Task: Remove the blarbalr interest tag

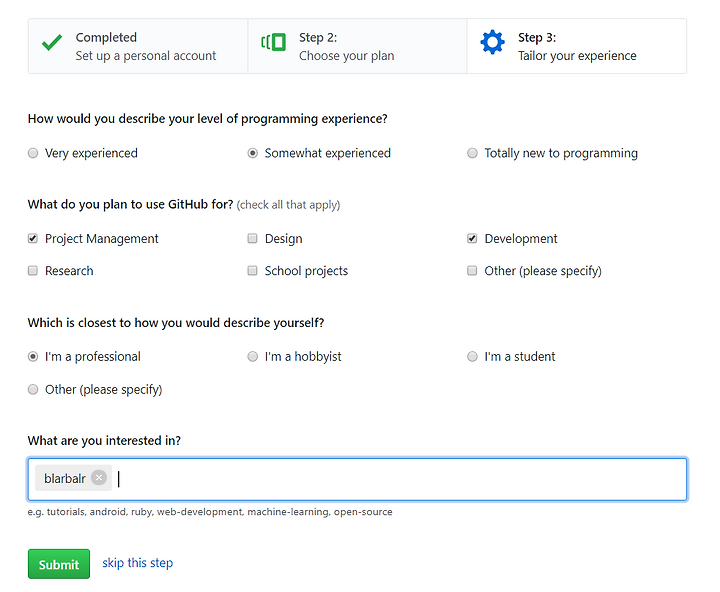Action: pyautogui.click(x=99, y=478)
